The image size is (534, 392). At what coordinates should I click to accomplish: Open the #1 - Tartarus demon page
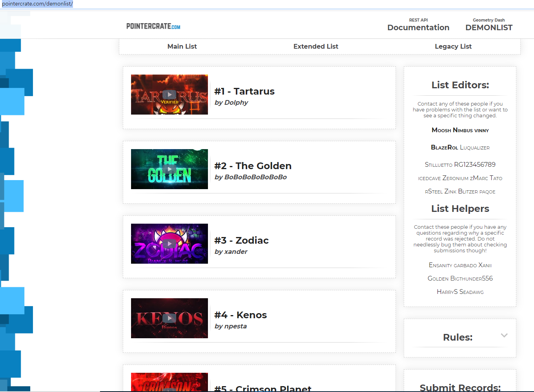244,91
